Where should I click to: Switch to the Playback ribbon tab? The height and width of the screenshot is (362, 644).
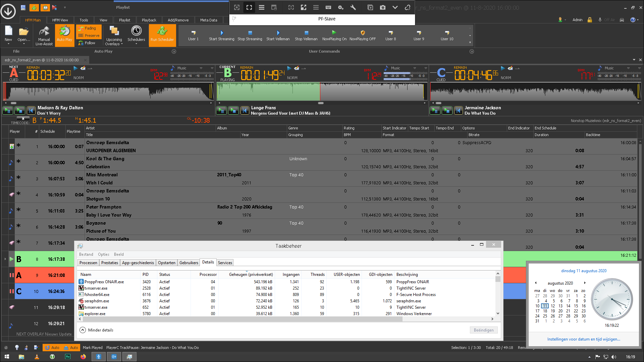149,20
